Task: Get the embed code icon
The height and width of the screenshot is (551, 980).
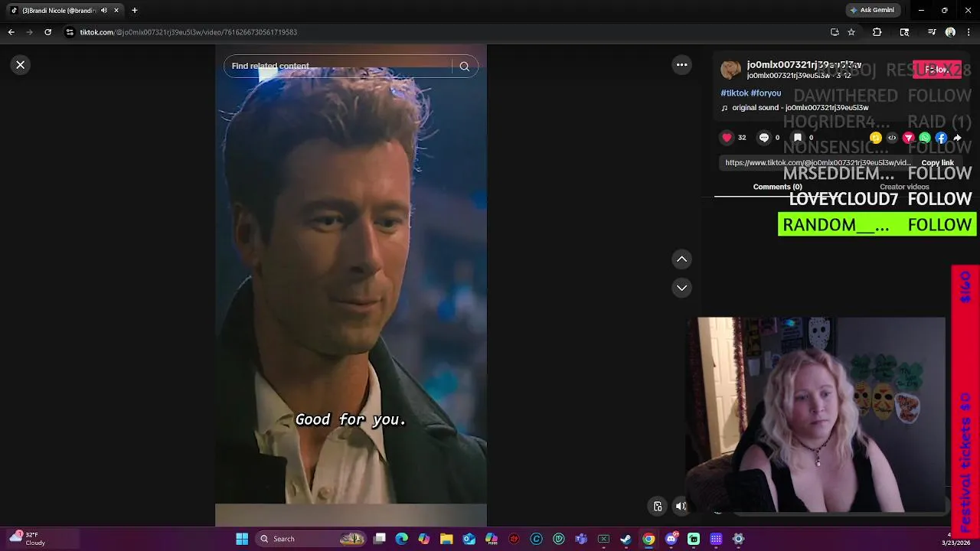Action: point(892,138)
